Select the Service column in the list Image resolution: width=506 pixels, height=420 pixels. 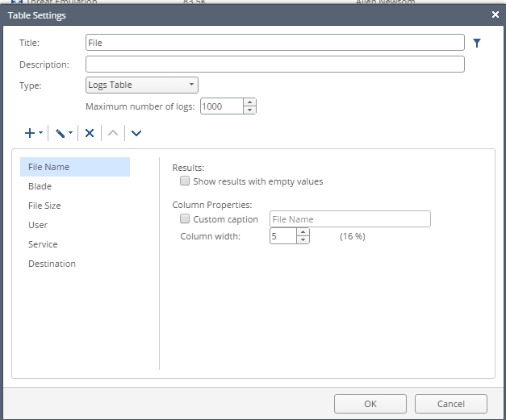click(75, 244)
